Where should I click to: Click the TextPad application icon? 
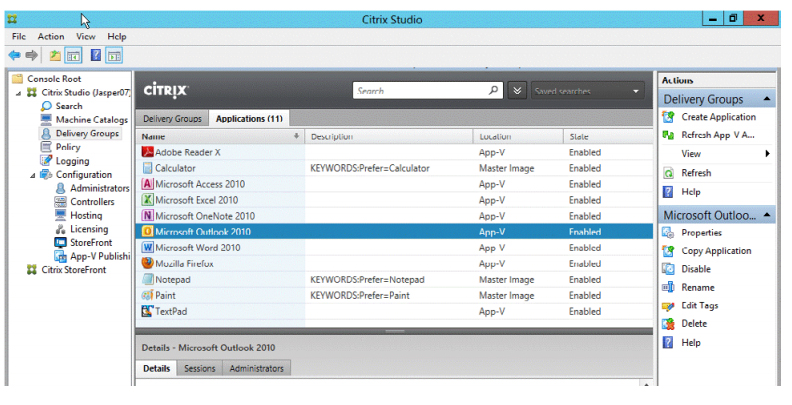pyautogui.click(x=147, y=311)
